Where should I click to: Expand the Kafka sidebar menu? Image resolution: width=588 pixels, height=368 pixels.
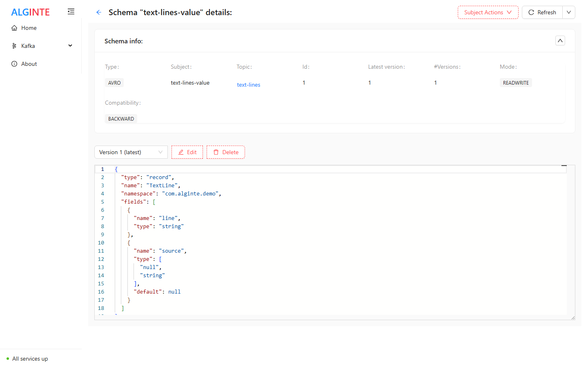point(41,46)
